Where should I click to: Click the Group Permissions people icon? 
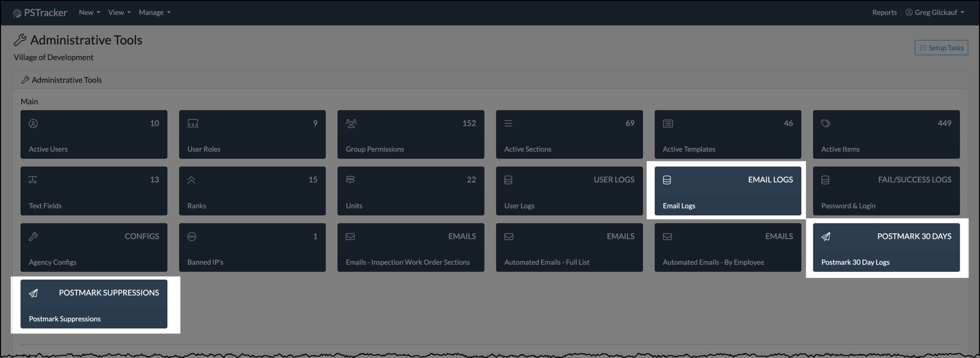click(351, 124)
